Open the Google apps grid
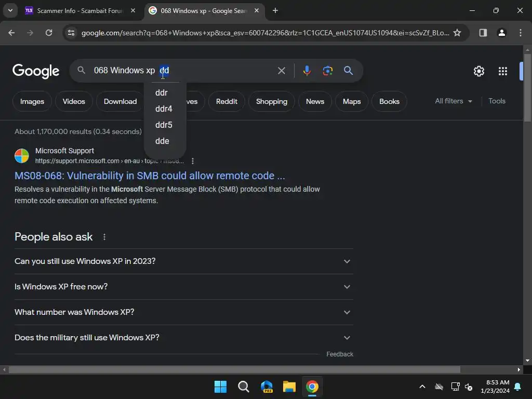 click(x=503, y=71)
